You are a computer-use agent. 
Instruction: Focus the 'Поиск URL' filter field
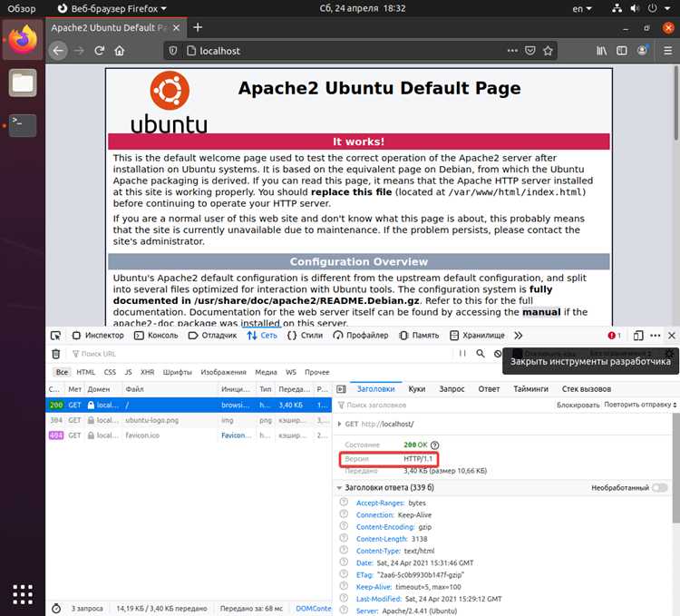coord(260,354)
